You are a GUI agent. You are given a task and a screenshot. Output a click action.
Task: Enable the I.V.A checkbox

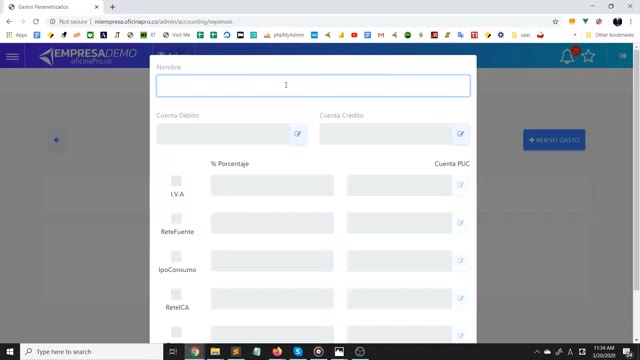(176, 181)
